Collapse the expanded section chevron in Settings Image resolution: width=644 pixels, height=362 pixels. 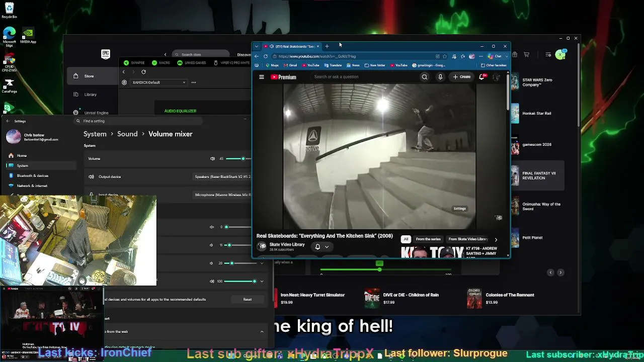[262, 331]
